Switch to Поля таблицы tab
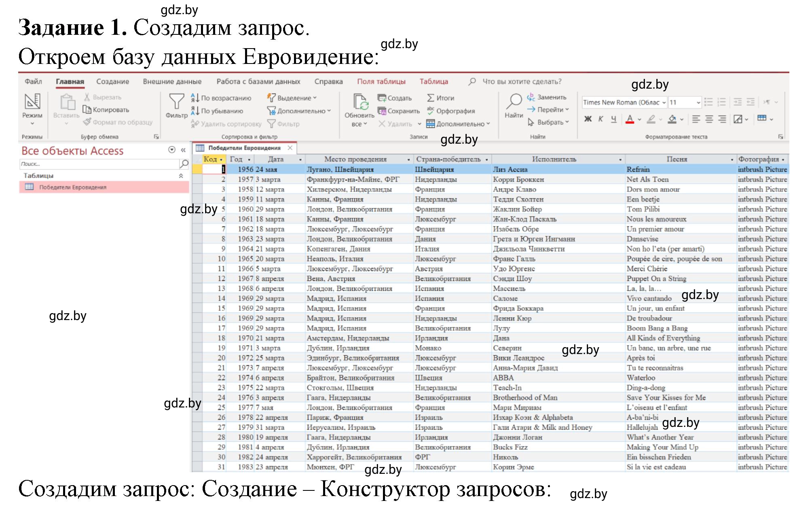This screenshot has width=812, height=507. point(381,81)
